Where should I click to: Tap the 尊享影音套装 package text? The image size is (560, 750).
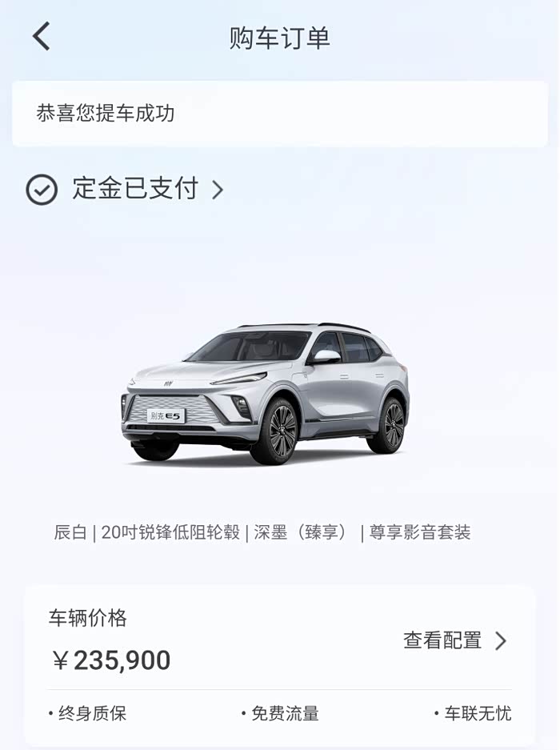tap(420, 532)
